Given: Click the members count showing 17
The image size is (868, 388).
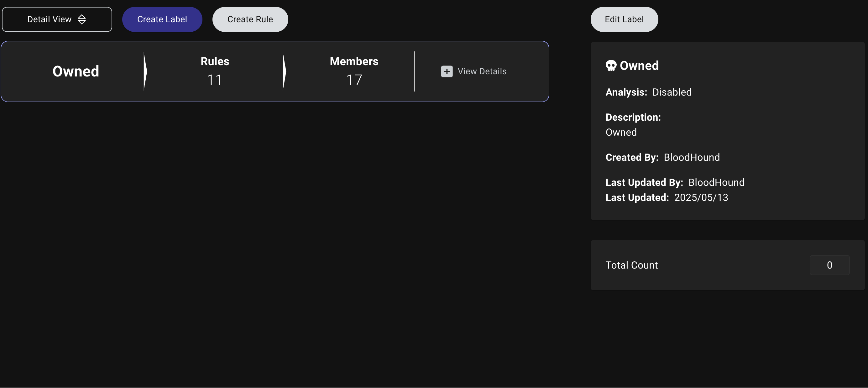Looking at the screenshot, I should pyautogui.click(x=353, y=80).
